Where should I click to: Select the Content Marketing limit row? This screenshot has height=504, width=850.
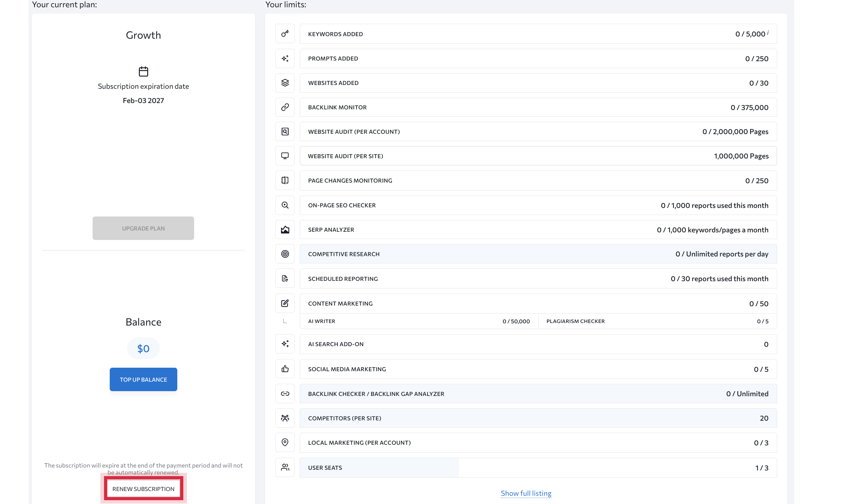(538, 303)
